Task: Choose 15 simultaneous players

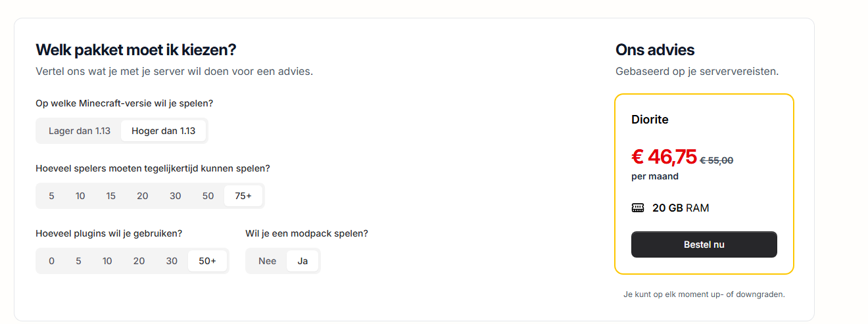Action: [110, 196]
